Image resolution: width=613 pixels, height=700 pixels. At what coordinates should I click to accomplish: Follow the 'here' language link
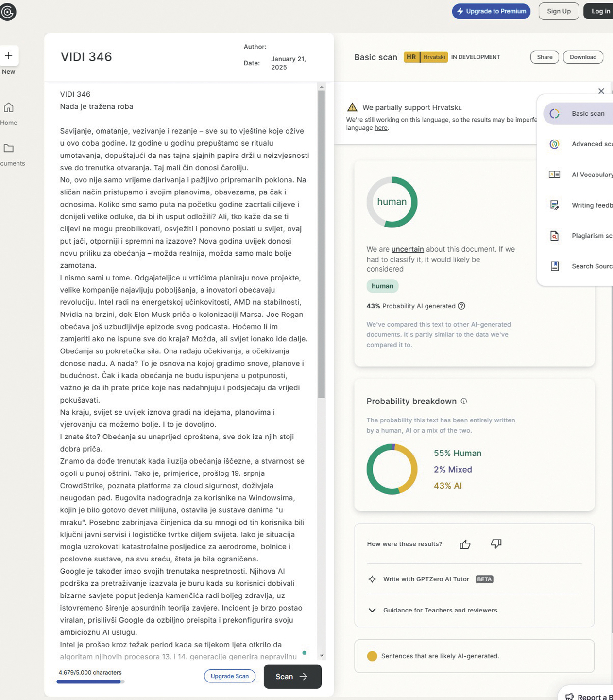(x=381, y=128)
